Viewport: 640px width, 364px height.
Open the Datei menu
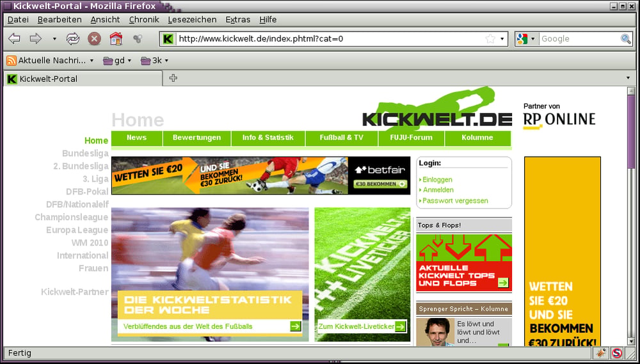pos(19,20)
